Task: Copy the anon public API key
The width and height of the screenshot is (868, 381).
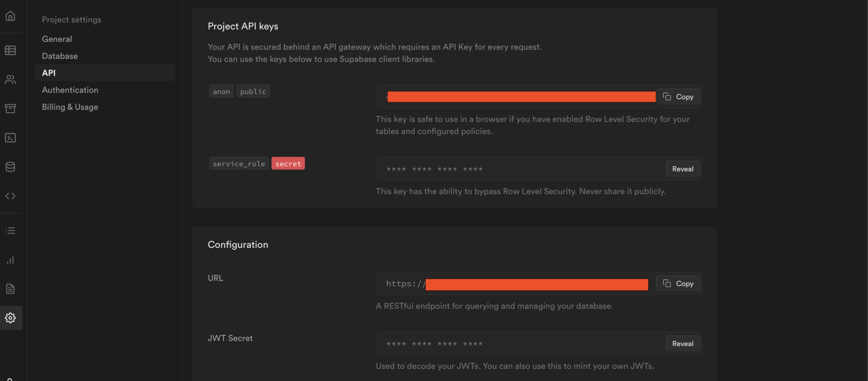Action: point(678,97)
